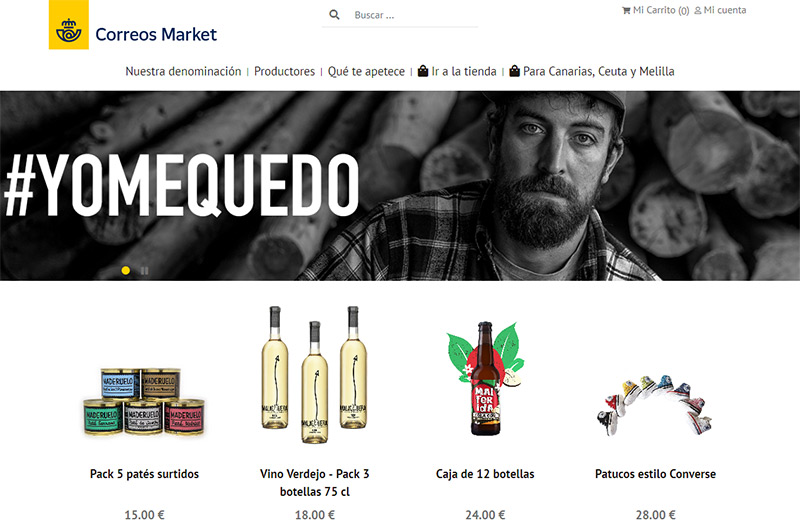Click the yellow Correos logo icon
The height and width of the screenshot is (525, 800).
click(69, 24)
